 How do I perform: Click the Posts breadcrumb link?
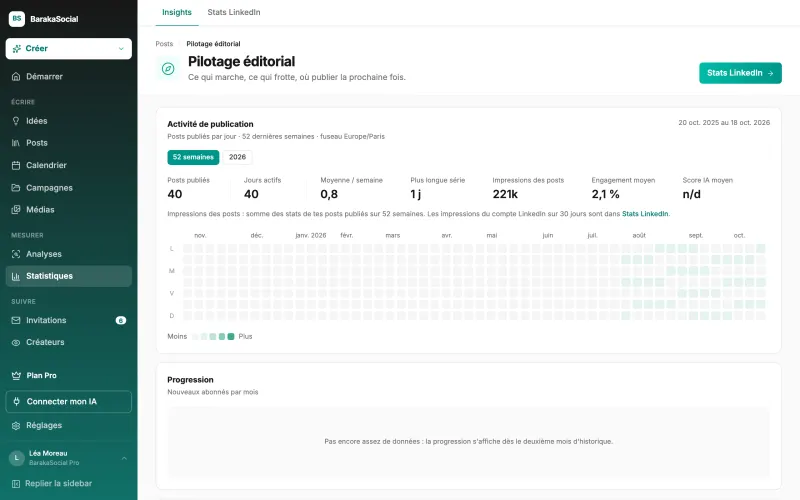point(164,44)
